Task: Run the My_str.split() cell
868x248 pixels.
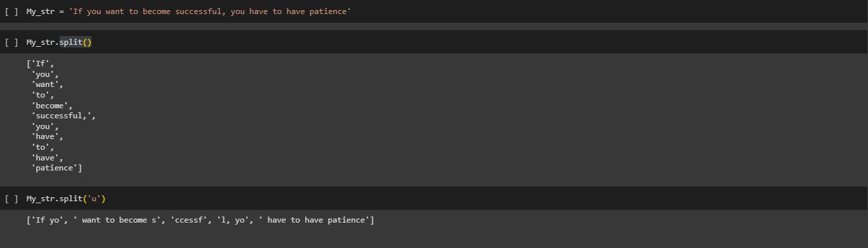Action: (x=11, y=42)
